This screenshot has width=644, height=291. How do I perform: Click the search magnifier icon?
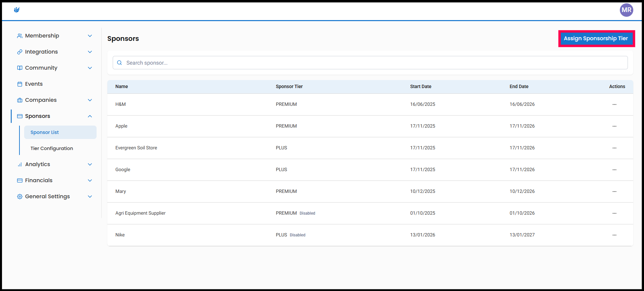(x=119, y=63)
